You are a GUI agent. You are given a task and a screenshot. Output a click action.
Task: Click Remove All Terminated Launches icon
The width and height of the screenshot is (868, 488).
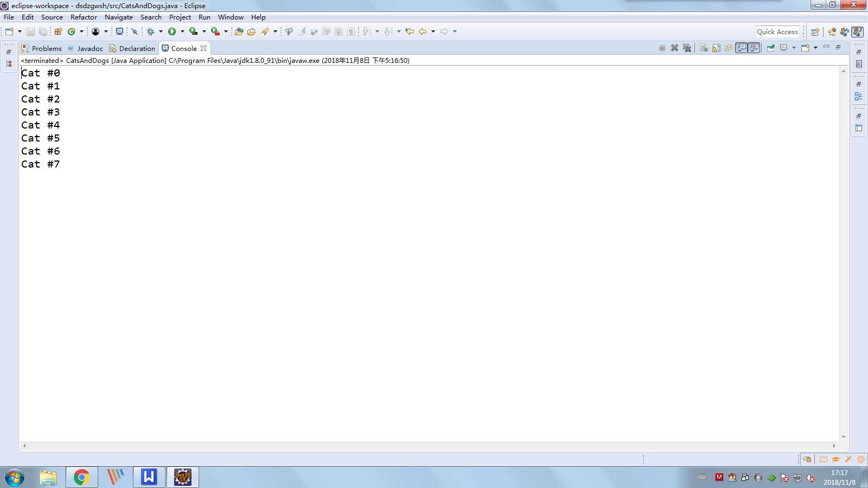pyautogui.click(x=687, y=48)
